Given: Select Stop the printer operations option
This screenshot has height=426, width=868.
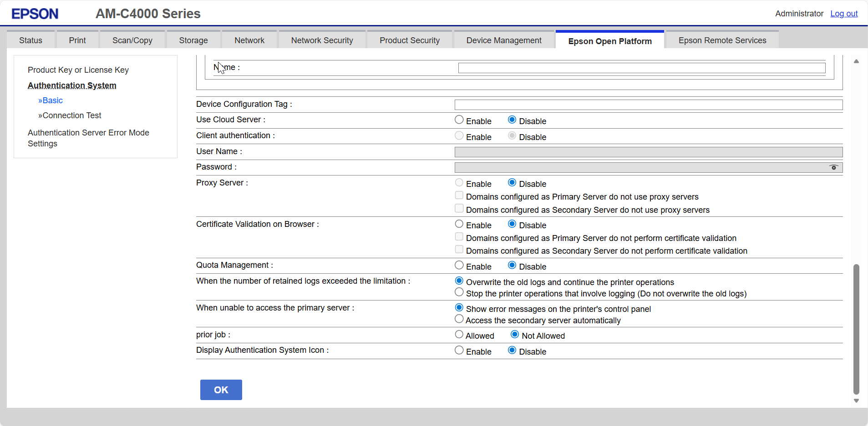Looking at the screenshot, I should 459,292.
